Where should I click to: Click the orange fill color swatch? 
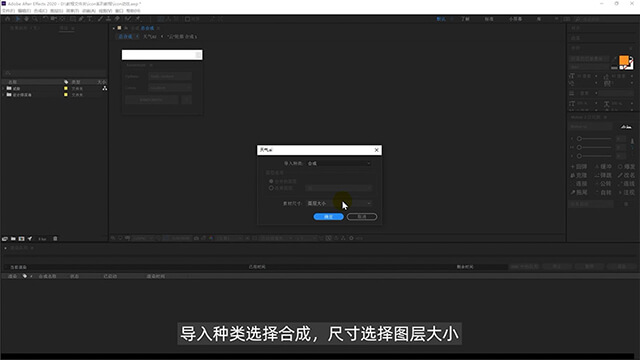tap(624, 60)
